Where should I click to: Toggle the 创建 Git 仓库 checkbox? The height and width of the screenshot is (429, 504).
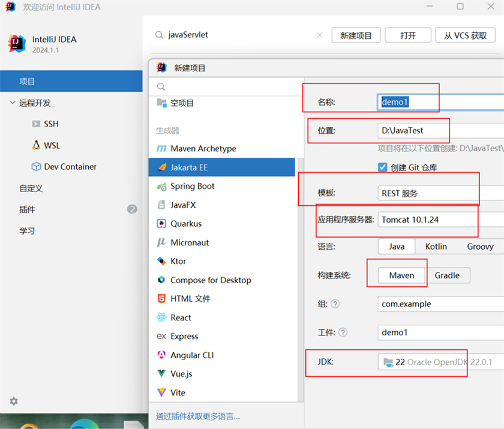(383, 167)
